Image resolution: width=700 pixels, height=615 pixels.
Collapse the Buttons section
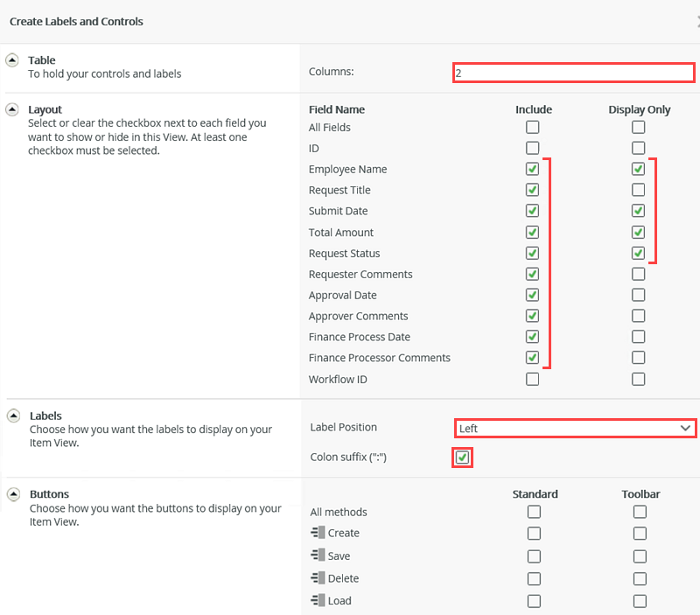coord(11,493)
